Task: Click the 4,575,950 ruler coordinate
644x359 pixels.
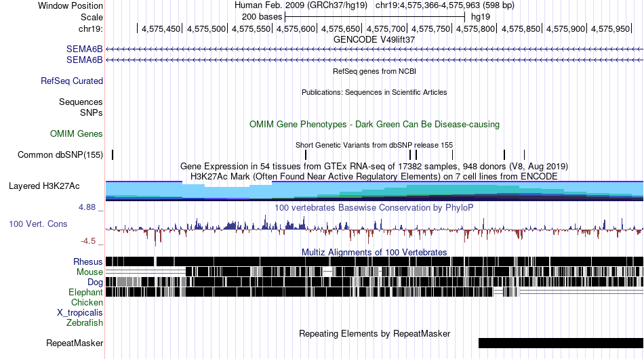Action: tap(610, 28)
